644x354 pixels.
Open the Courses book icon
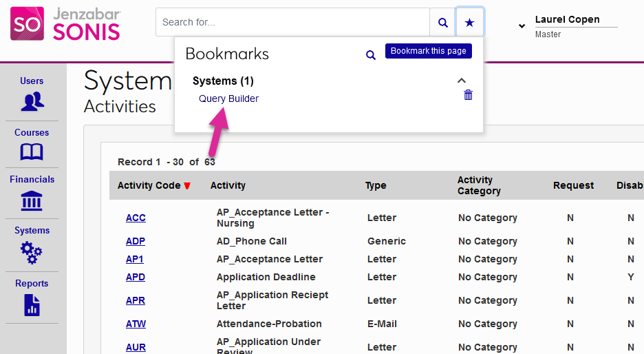[32, 152]
